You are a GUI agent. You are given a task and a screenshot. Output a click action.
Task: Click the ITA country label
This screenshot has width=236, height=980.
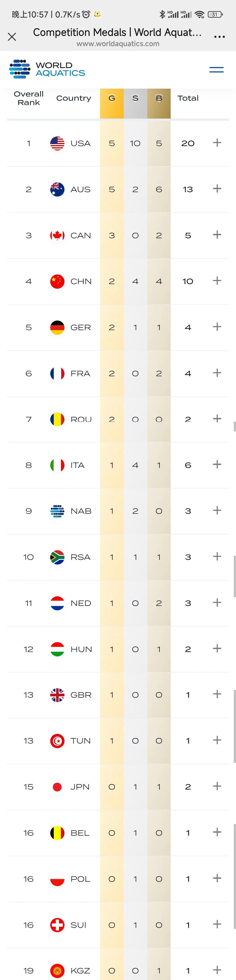[77, 465]
